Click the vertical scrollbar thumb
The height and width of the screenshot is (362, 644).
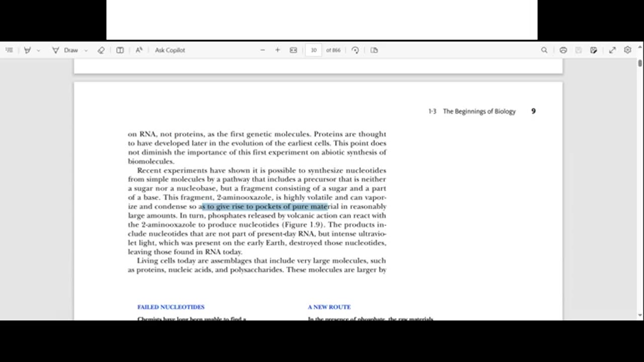(640, 63)
